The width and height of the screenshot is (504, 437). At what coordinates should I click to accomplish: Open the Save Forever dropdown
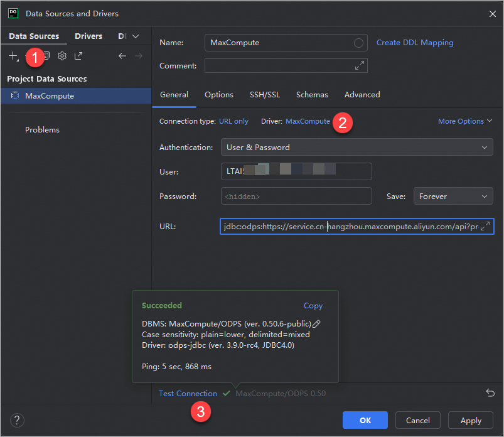(x=453, y=196)
